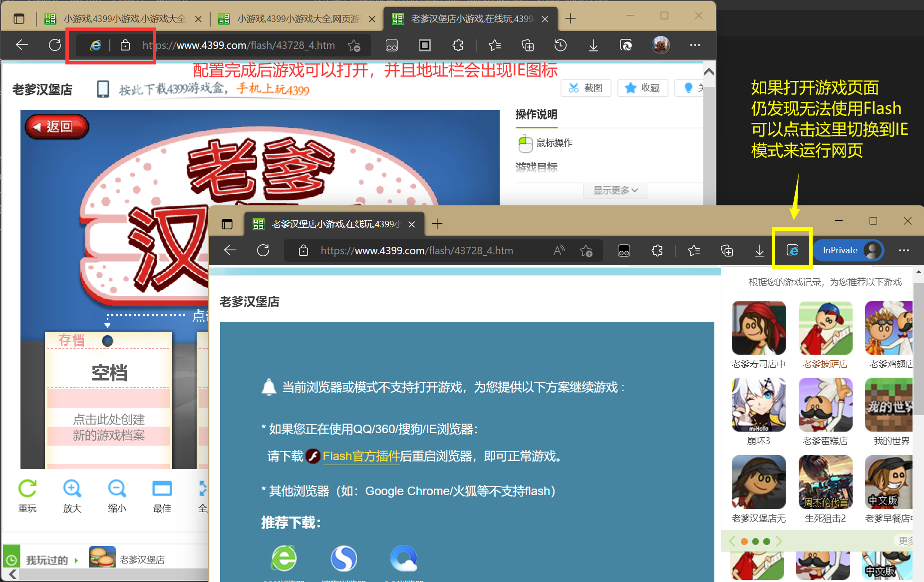Open History in rear window toolbar
This screenshot has width=924, height=582.
(x=561, y=45)
